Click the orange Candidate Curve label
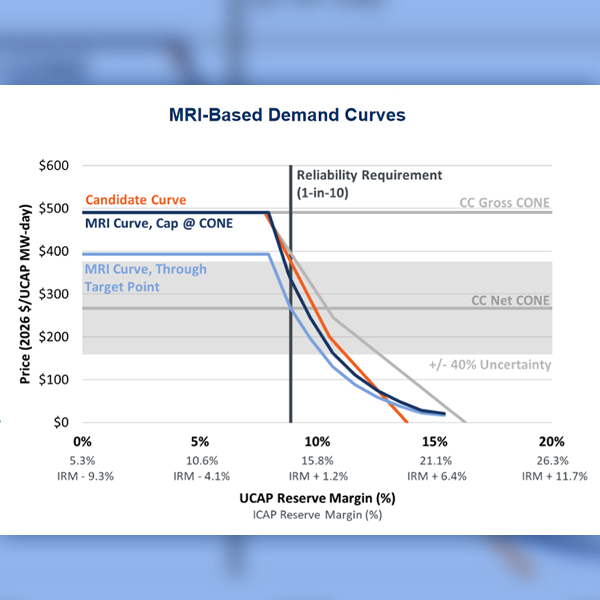600x600 pixels. pyautogui.click(x=138, y=200)
